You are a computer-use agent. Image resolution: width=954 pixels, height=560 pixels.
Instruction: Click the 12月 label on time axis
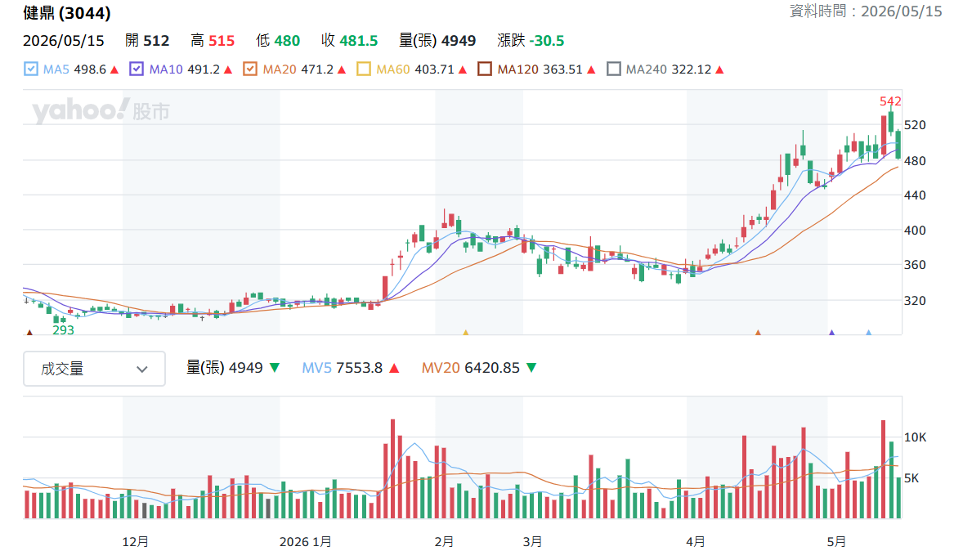coord(135,542)
